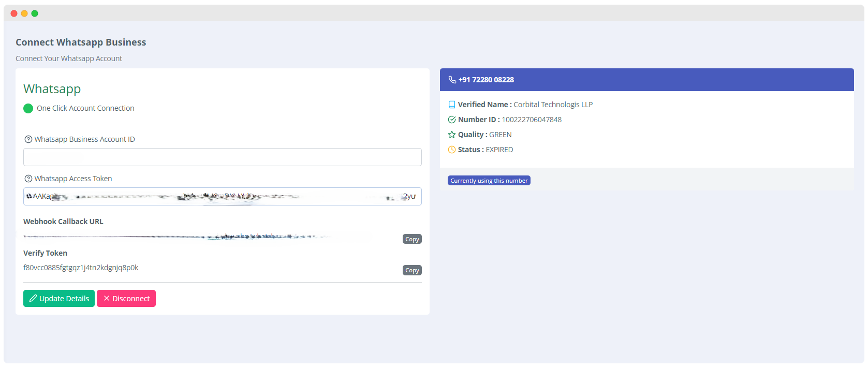Click the Connect Whatsapp Business heading
This screenshot has height=368, width=868.
coord(81,42)
